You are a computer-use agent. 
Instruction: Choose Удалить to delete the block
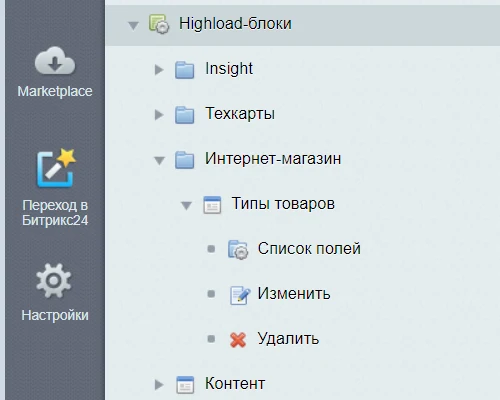click(x=288, y=339)
